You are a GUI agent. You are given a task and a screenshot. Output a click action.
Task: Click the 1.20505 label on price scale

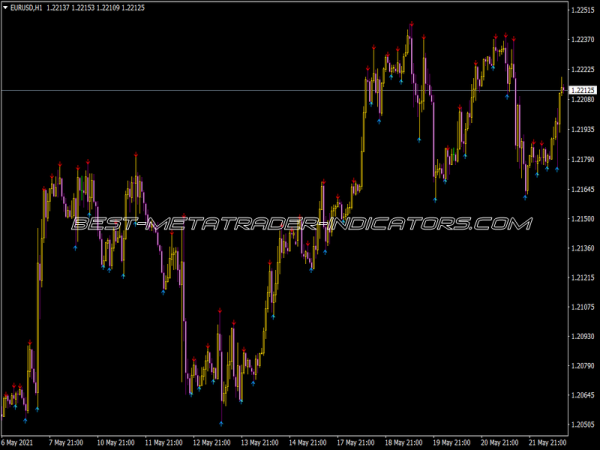582,425
